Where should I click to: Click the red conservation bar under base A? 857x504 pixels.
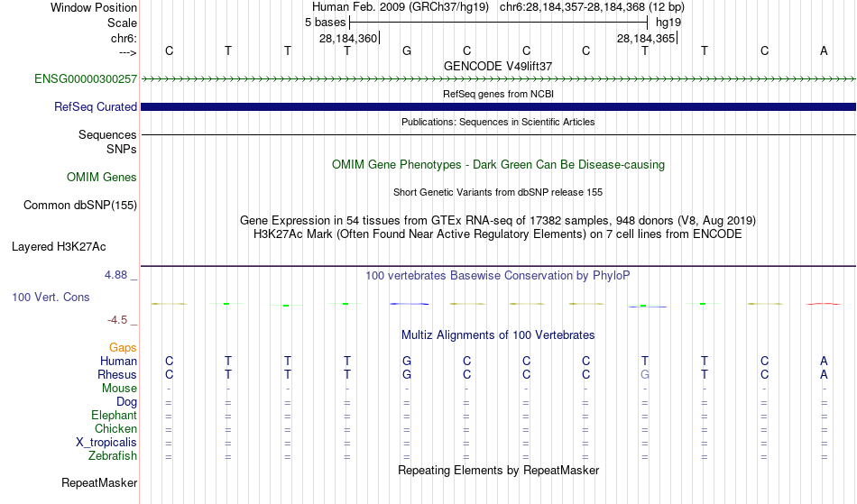pos(823,304)
